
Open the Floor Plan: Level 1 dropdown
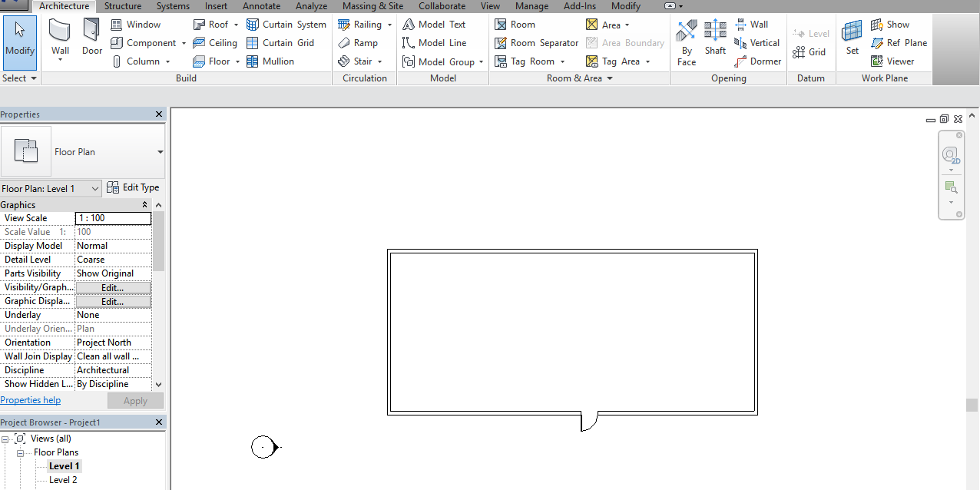pyautogui.click(x=51, y=188)
